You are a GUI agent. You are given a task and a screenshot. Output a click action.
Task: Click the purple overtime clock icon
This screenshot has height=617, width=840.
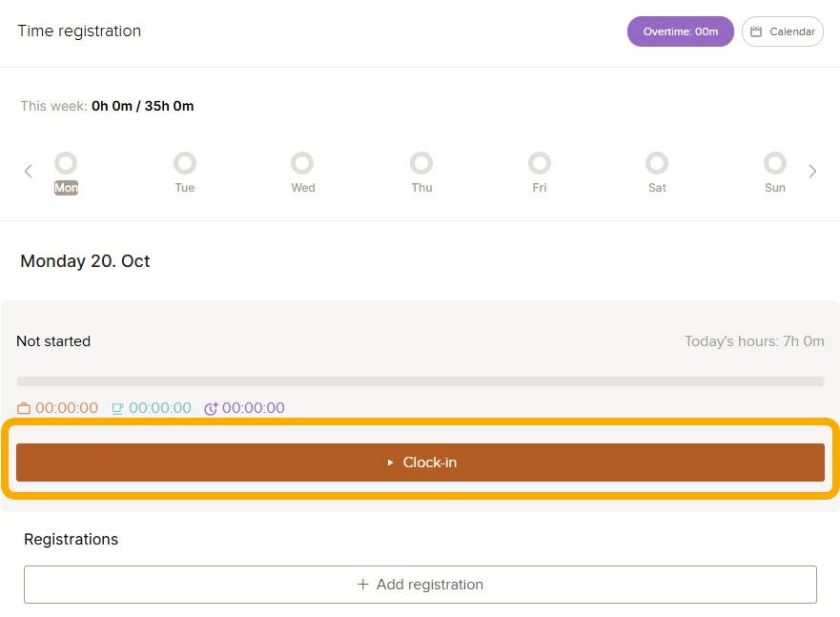pyautogui.click(x=211, y=408)
